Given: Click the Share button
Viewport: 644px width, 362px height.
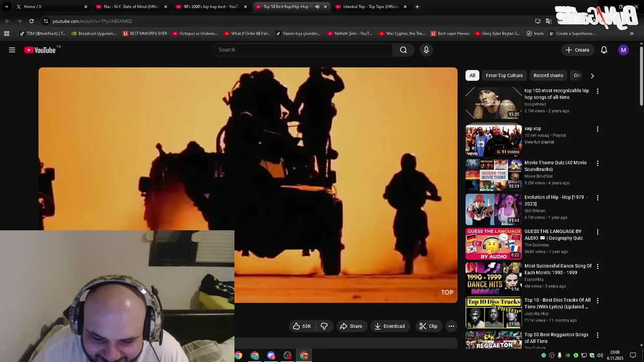Looking at the screenshot, I should coord(351,326).
